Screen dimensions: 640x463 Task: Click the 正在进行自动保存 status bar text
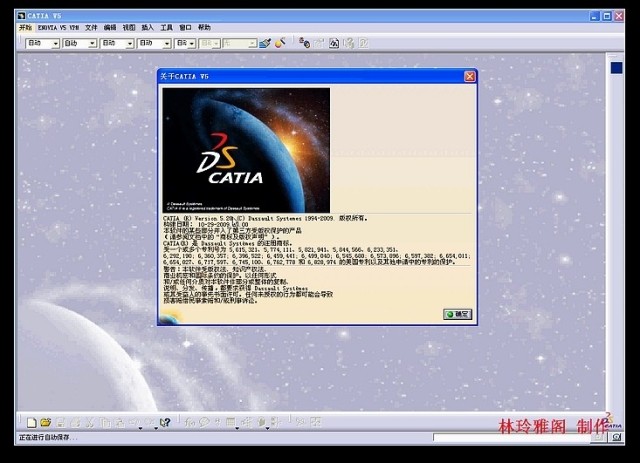click(x=48, y=437)
